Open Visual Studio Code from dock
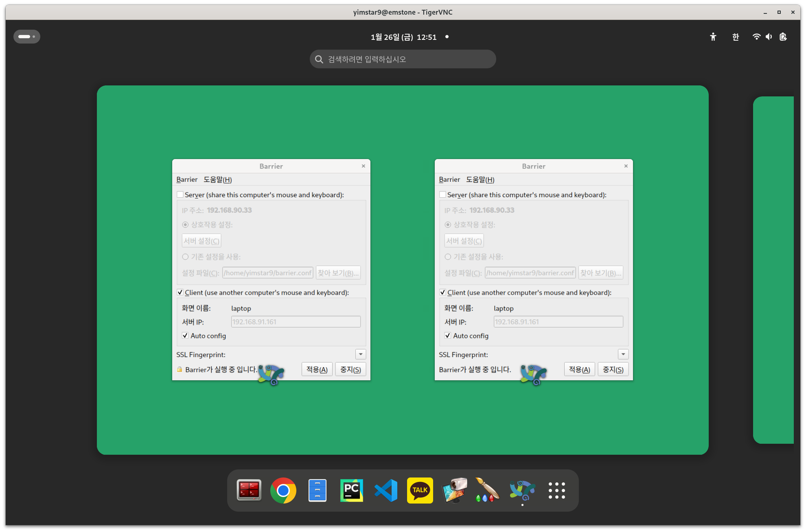The height and width of the screenshot is (532, 806). point(386,490)
